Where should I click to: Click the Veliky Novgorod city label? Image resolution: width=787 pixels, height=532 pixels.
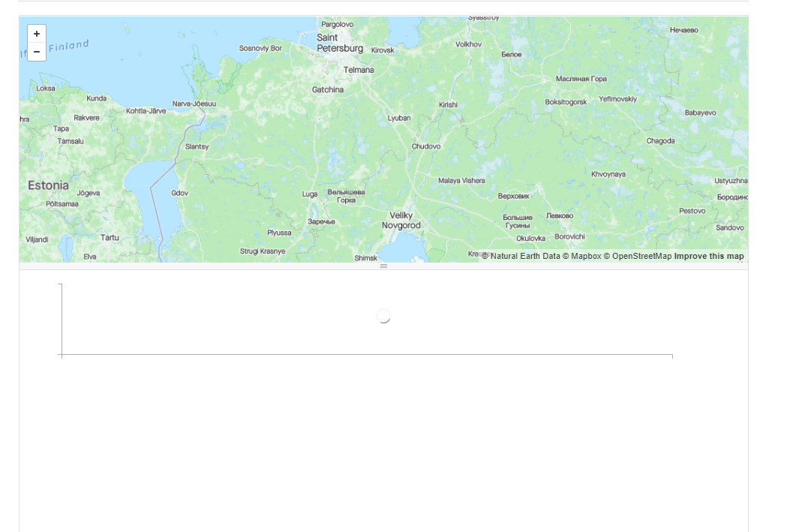(401, 221)
